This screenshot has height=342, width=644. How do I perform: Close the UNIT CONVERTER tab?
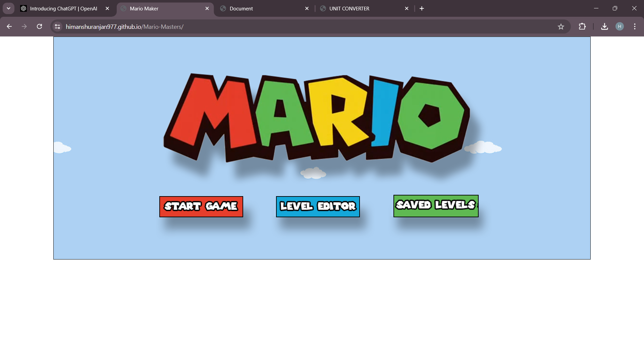pyautogui.click(x=407, y=8)
